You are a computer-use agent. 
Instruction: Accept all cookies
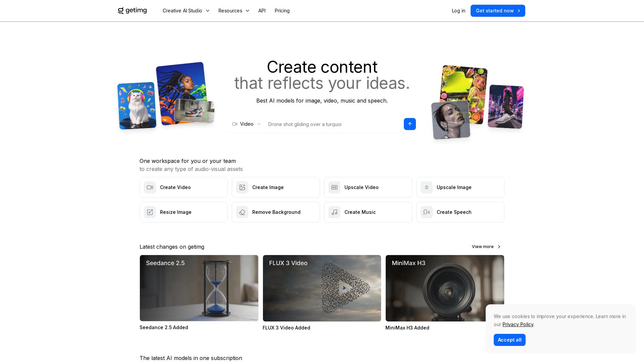[509, 340]
